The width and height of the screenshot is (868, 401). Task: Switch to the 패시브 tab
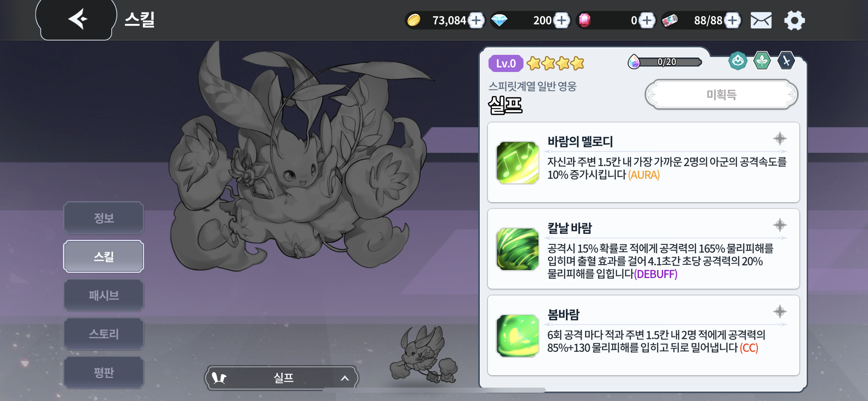pyautogui.click(x=104, y=295)
